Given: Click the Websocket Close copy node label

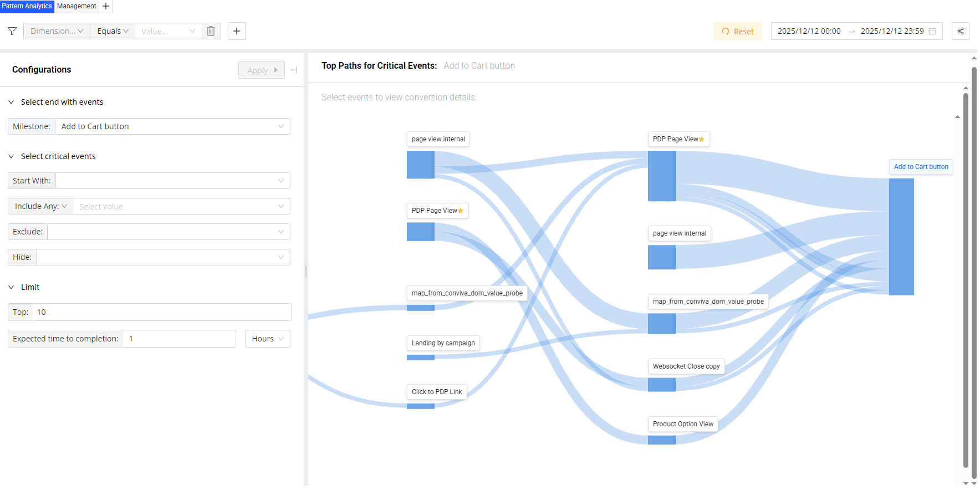Looking at the screenshot, I should (686, 366).
